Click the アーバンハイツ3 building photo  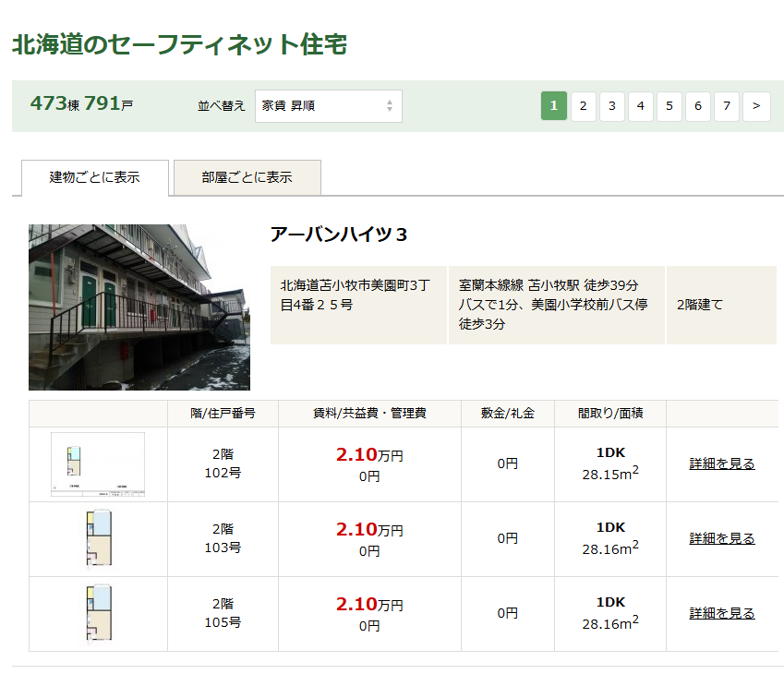pyautogui.click(x=139, y=307)
